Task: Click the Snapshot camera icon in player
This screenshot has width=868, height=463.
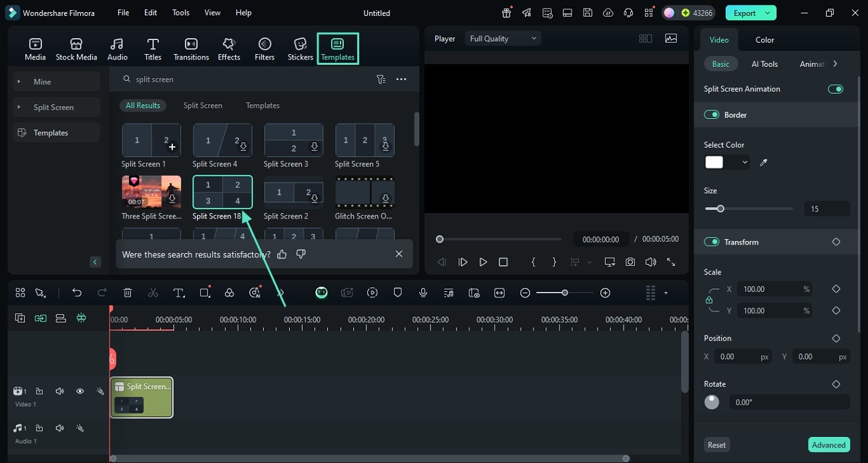Action: (630, 263)
